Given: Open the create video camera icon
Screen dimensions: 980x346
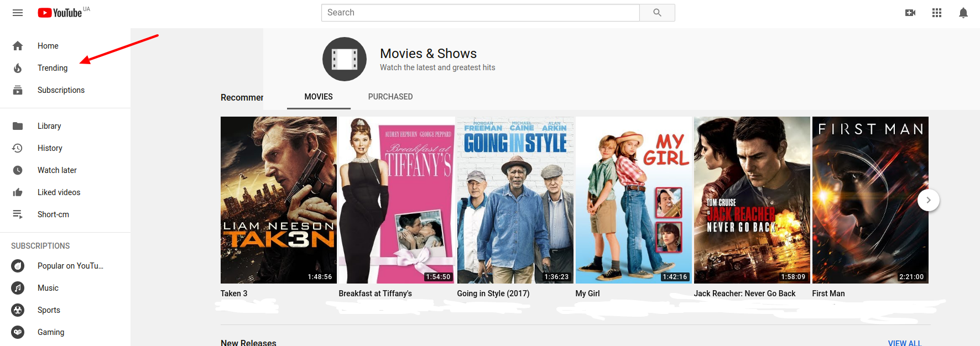Looking at the screenshot, I should click(x=910, y=13).
